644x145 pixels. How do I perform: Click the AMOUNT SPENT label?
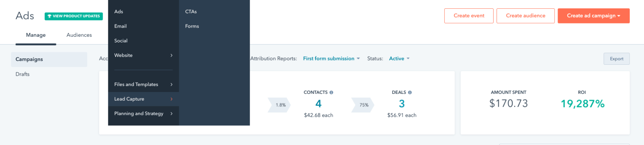click(x=508, y=92)
